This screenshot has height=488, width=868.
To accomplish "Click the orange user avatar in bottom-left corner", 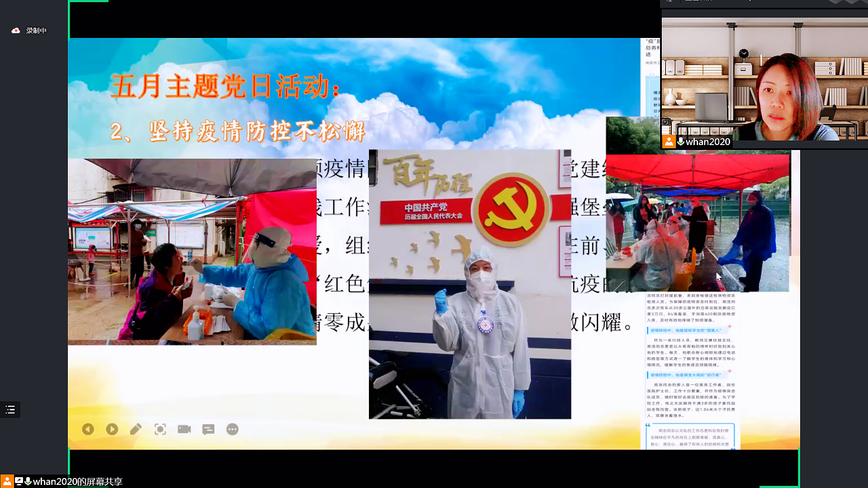I will [7, 481].
